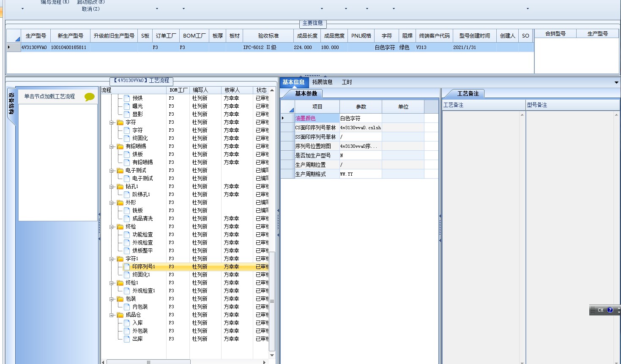Image resolution: width=621 pixels, height=364 pixels.
Task: Select the 油墨颜色 parameter value cell 白色字符
Action: coord(361,118)
